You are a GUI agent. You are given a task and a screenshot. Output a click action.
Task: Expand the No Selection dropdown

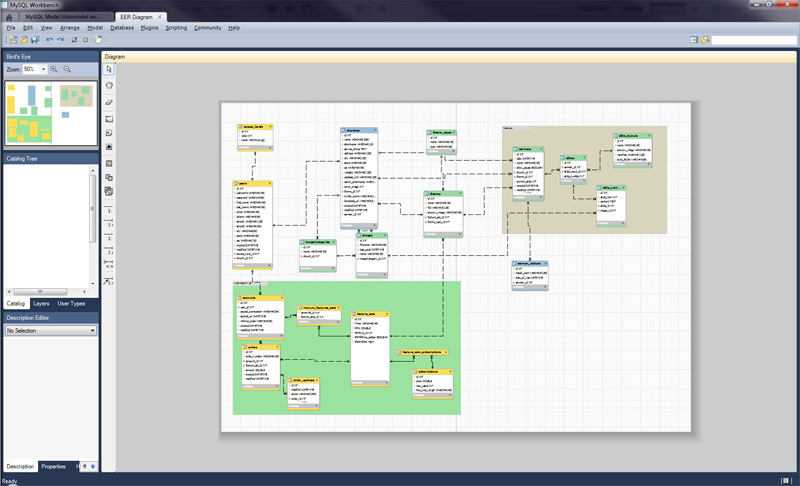pyautogui.click(x=91, y=330)
